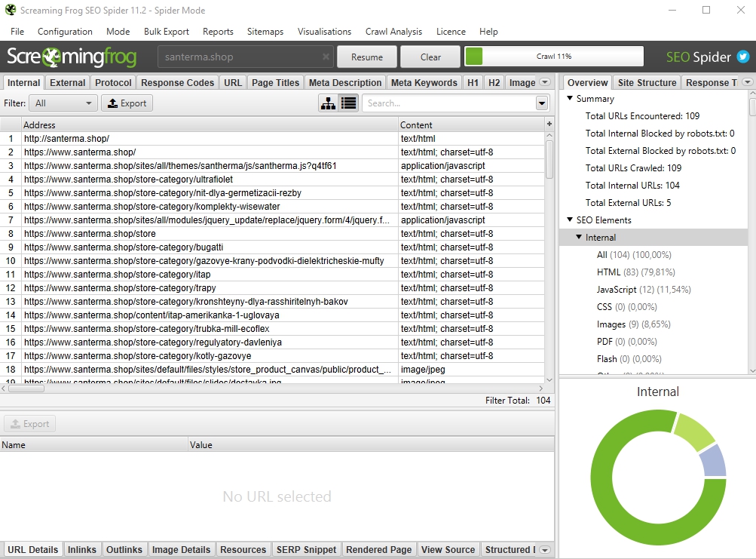Image resolution: width=756 pixels, height=559 pixels.
Task: Open the Licence menu
Action: pyautogui.click(x=451, y=32)
